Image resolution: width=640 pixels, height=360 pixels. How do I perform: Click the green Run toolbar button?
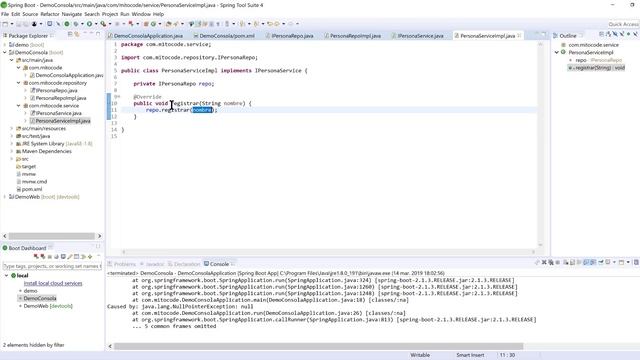click(89, 24)
